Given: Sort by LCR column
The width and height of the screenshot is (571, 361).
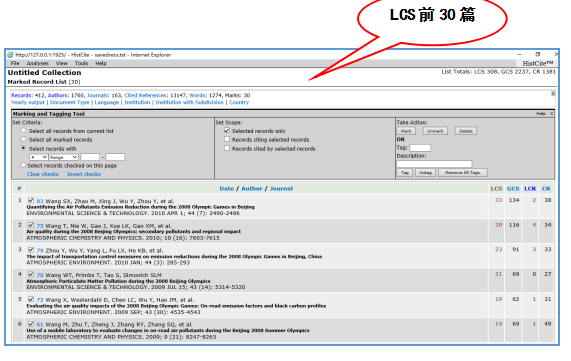Looking at the screenshot, I should 530,189.
